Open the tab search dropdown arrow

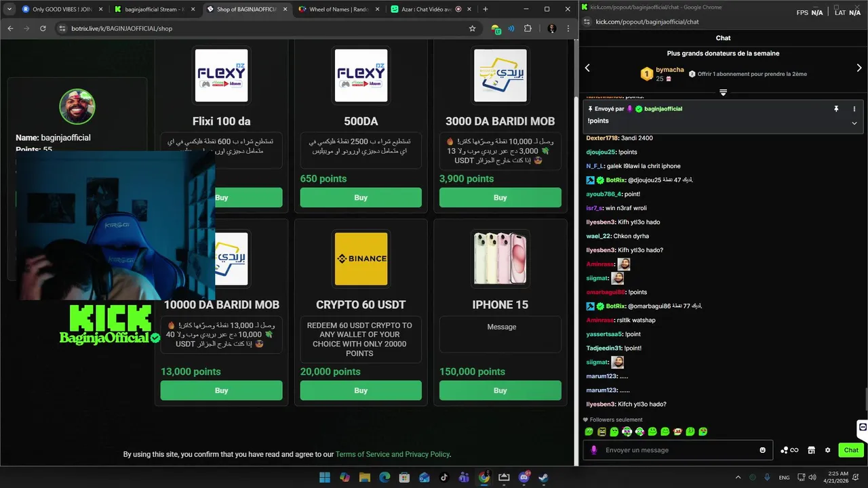[x=9, y=9]
